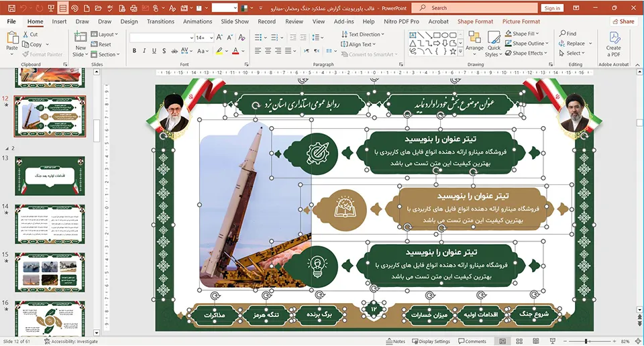Viewport: 644px width, 346px height.
Task: Start slide show from quick access toolbar
Action: coord(51,8)
